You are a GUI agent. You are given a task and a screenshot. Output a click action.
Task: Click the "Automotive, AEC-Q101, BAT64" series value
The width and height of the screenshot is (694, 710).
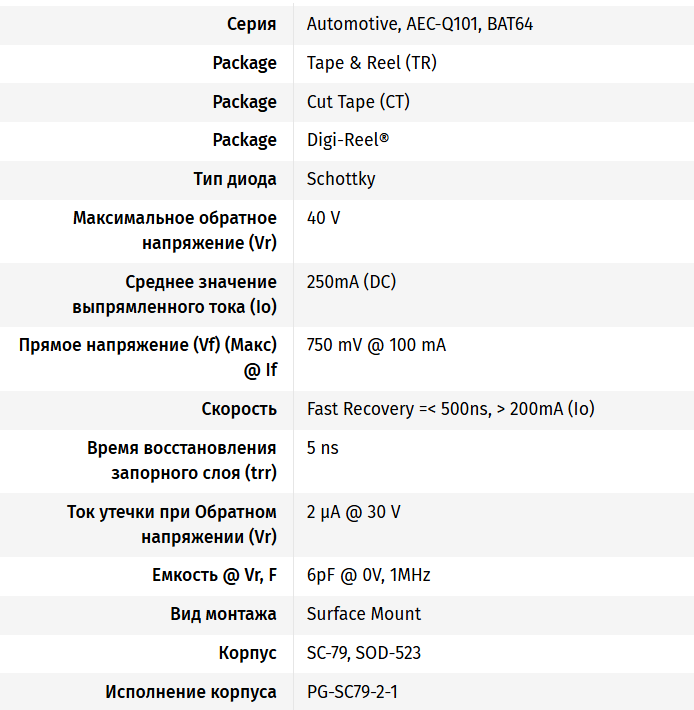[419, 24]
